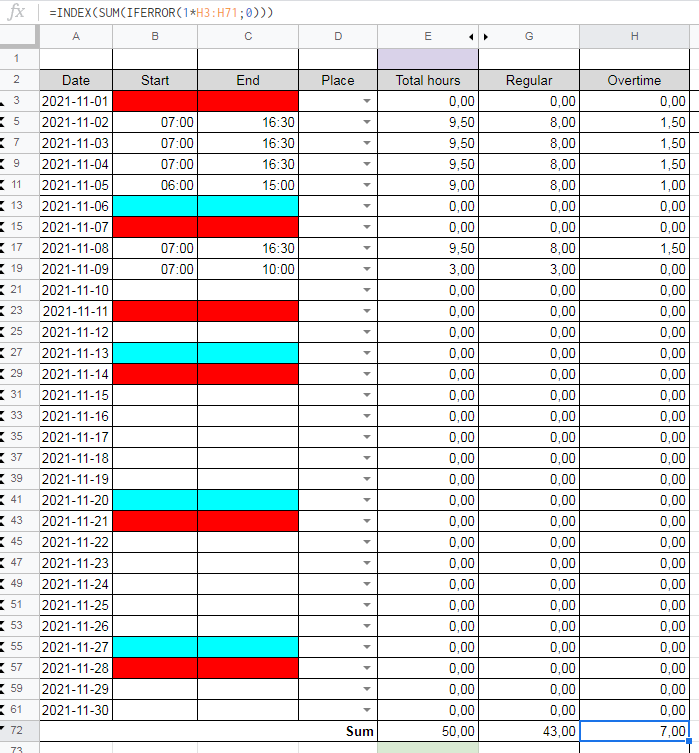Select column D header
This screenshot has width=699, height=753.
click(338, 36)
